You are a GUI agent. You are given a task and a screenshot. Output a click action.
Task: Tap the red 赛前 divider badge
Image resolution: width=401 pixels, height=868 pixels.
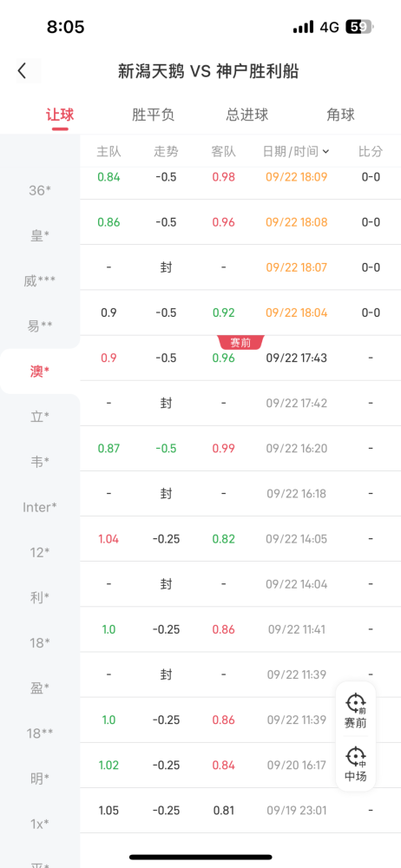241,343
